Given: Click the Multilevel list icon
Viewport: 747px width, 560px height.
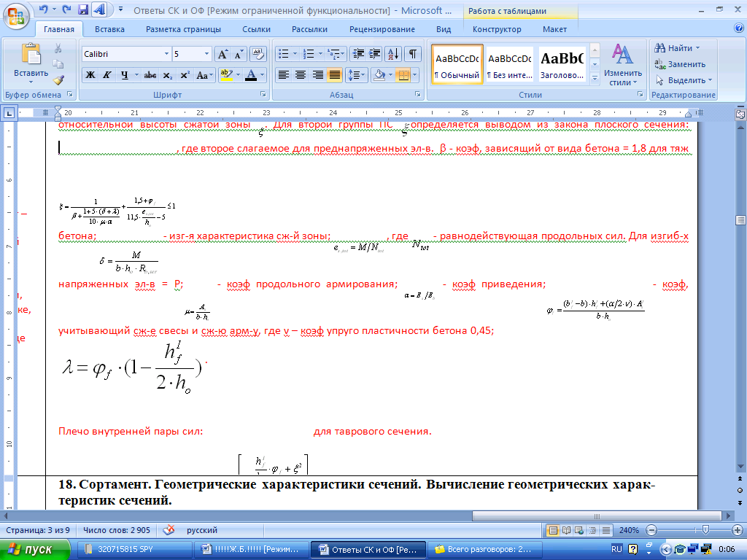Looking at the screenshot, I should coord(334,54).
